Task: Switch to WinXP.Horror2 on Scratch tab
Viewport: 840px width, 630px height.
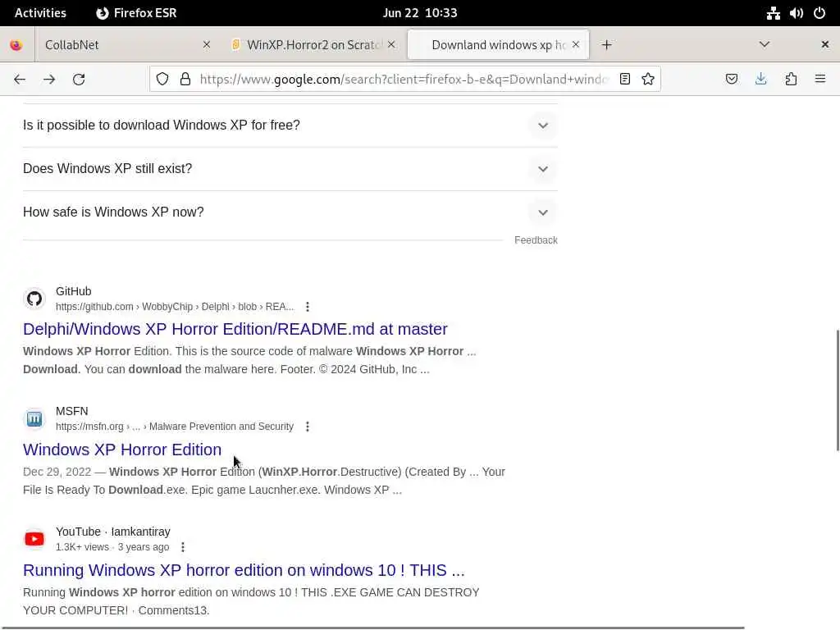Action: pos(313,45)
